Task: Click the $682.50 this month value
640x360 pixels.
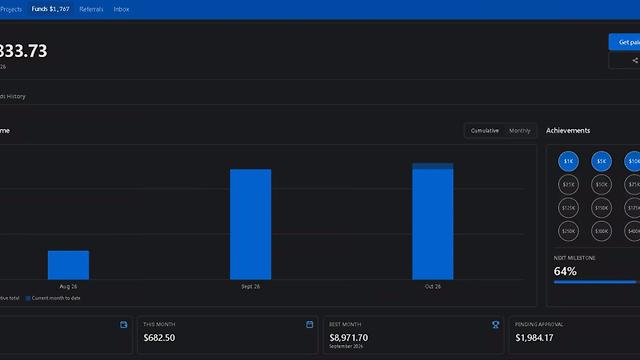Action: (159, 338)
